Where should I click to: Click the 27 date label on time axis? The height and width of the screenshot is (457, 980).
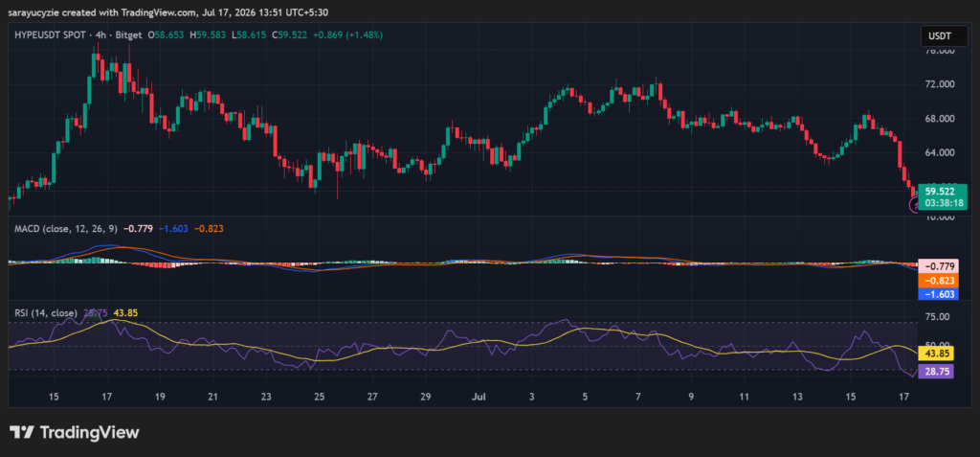pos(372,397)
